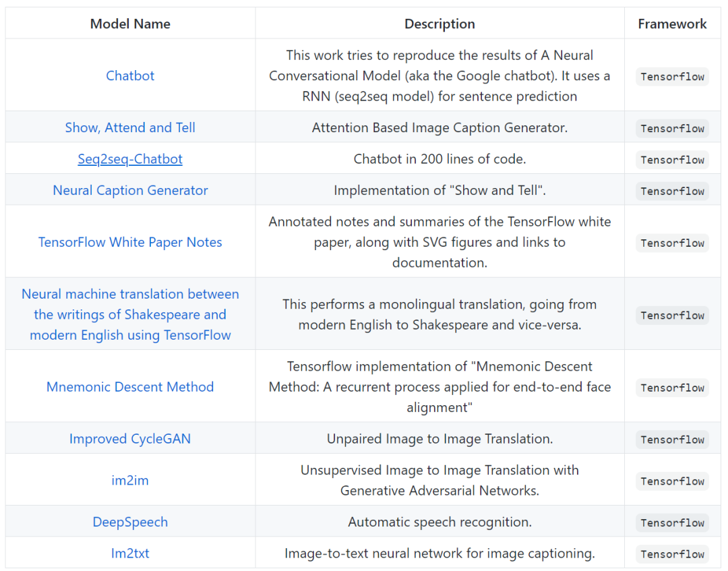Open the Chatbot model link
This screenshot has height=571, width=728.
click(x=130, y=76)
